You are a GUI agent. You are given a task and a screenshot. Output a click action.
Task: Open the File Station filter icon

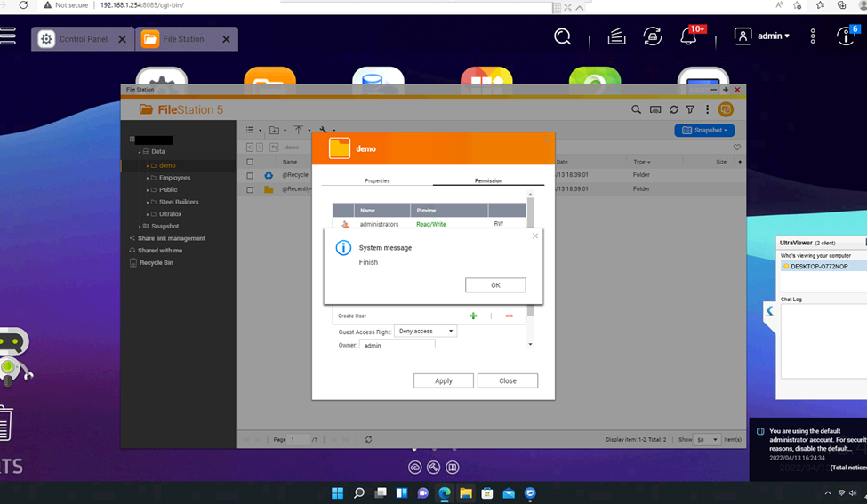click(x=690, y=109)
